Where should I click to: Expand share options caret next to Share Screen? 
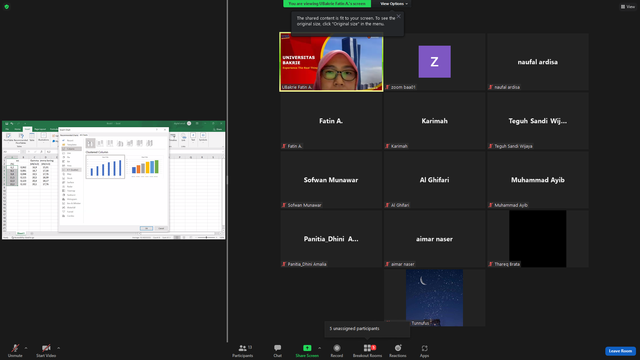point(319,348)
